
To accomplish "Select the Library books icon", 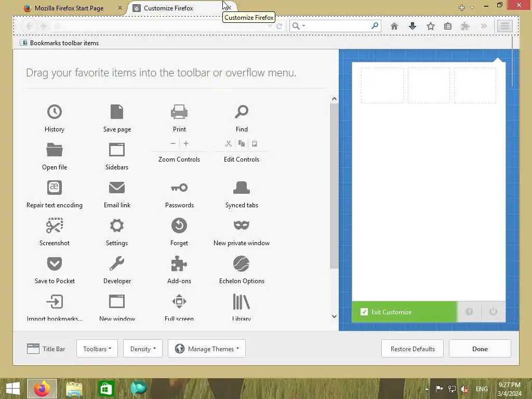I will click(242, 302).
